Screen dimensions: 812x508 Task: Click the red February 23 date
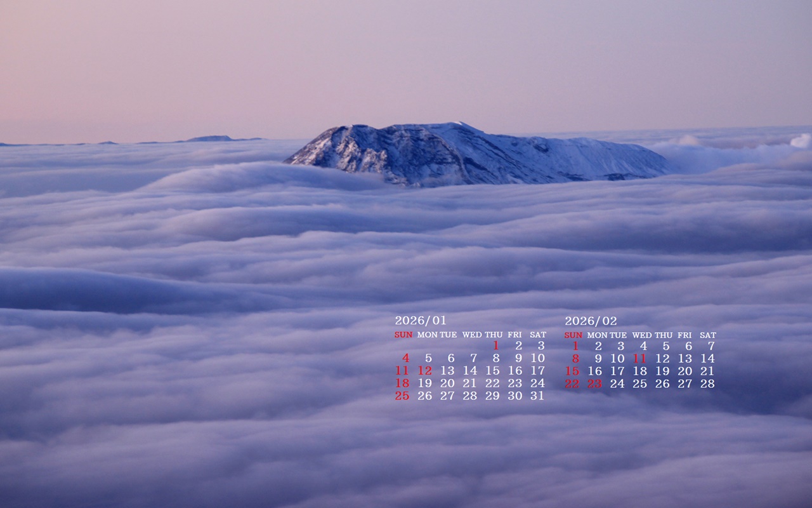pos(594,384)
